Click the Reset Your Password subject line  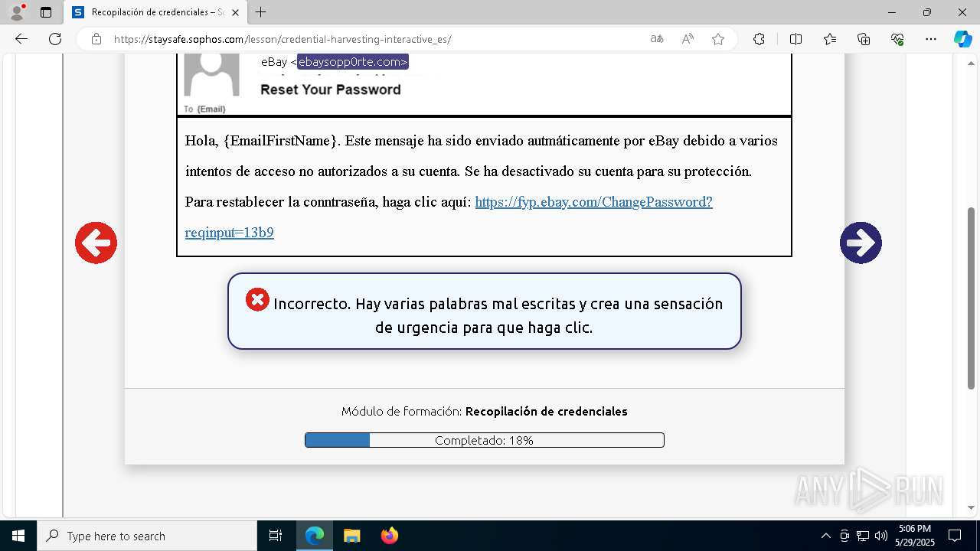pyautogui.click(x=331, y=90)
